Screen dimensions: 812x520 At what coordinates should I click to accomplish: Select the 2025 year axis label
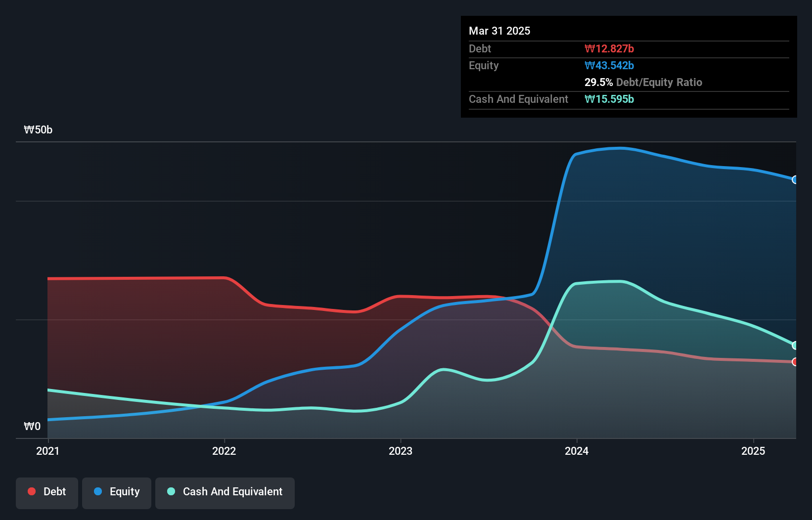click(x=753, y=451)
